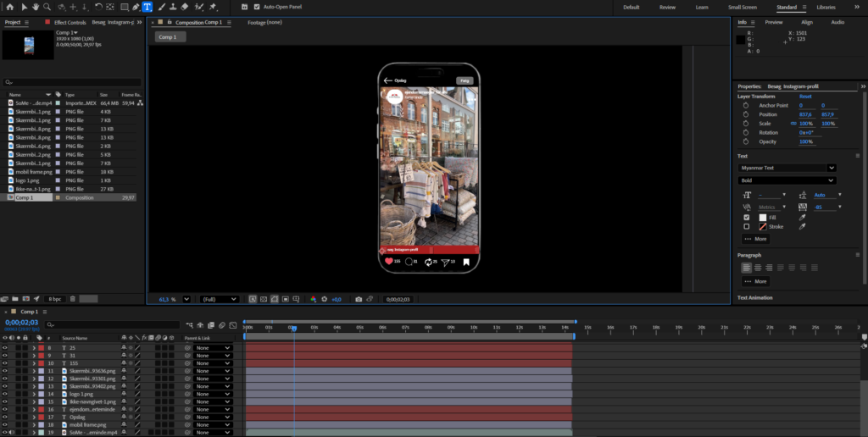
Task: Select the Zoom magnifier tool
Action: coord(47,7)
